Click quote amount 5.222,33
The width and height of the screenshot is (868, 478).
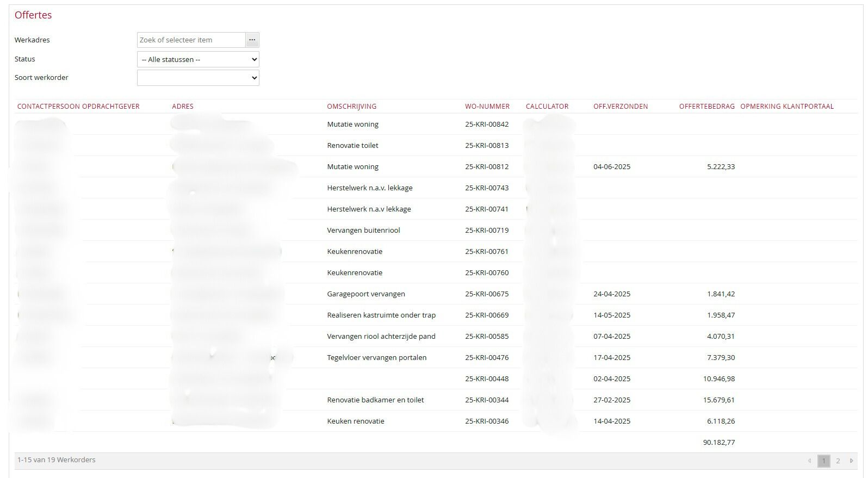[721, 167]
